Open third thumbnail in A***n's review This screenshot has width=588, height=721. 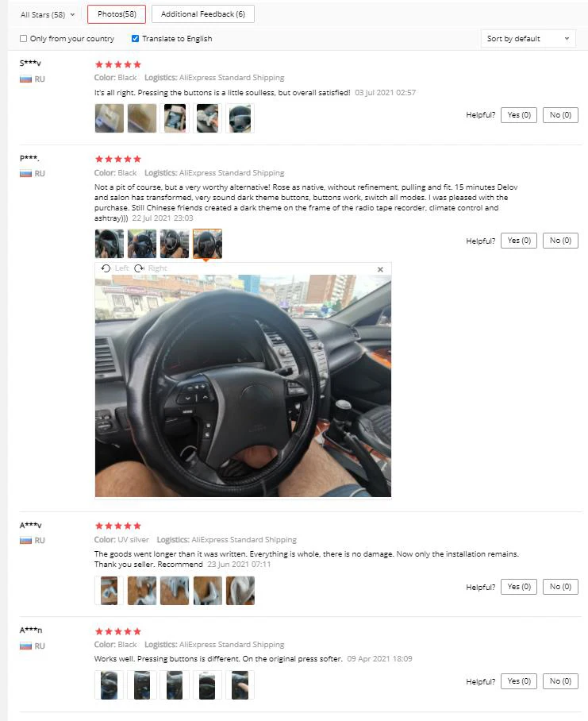click(175, 684)
